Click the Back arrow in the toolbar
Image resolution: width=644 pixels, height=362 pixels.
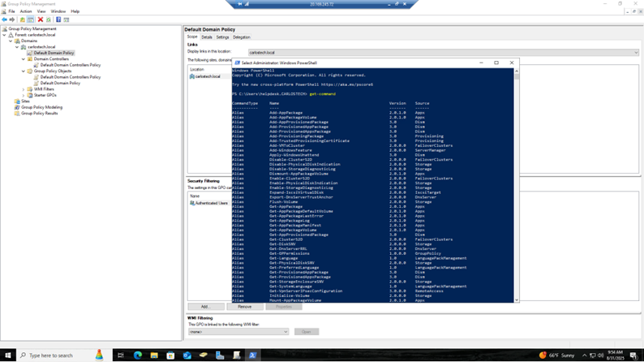pyautogui.click(x=5, y=19)
